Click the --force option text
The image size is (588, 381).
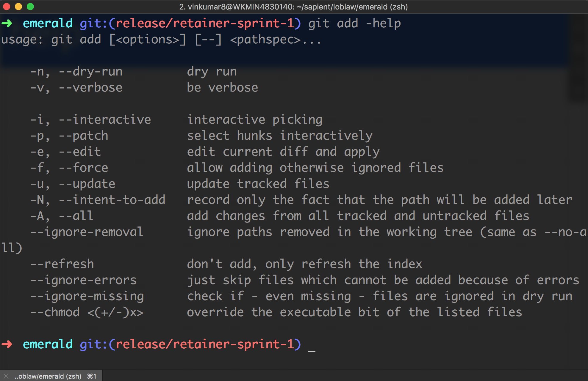click(83, 168)
